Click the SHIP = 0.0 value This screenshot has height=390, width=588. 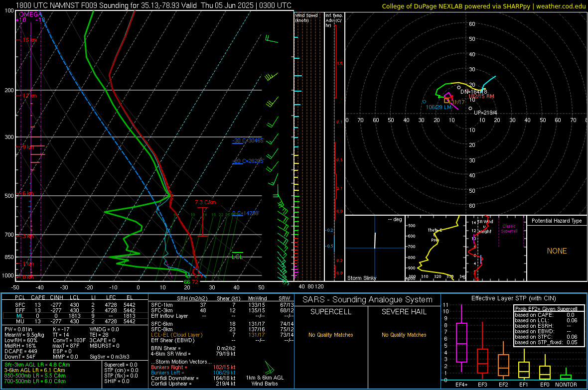[x=117, y=381]
